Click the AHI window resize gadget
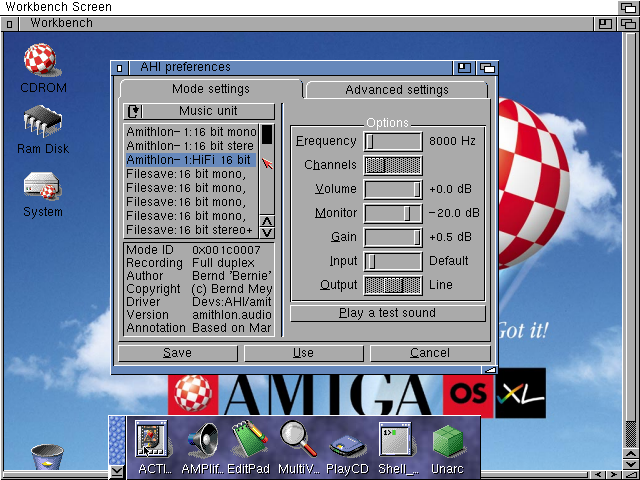 (490, 370)
